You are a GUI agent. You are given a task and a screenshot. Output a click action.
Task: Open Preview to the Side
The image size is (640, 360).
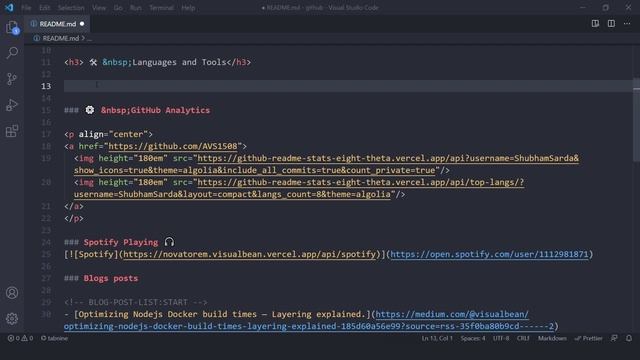tap(595, 24)
